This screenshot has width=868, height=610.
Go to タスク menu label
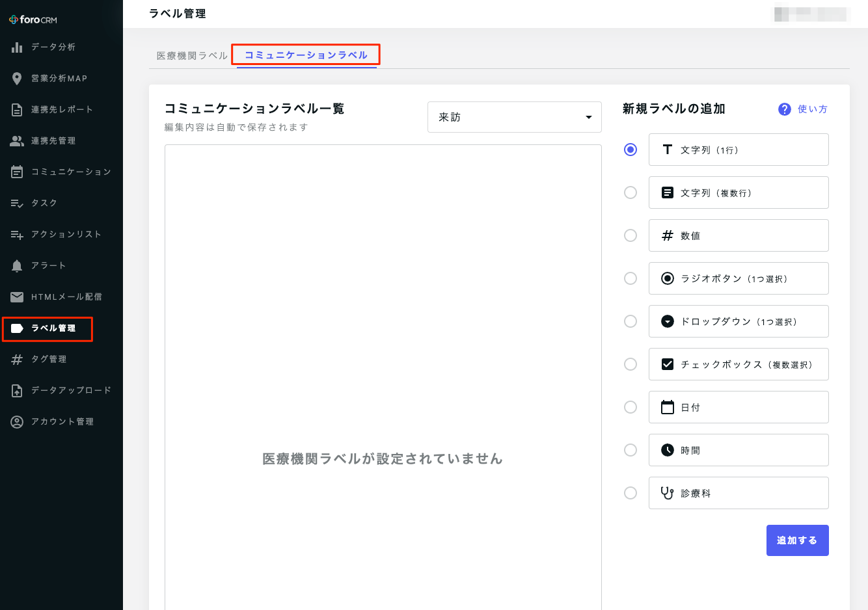click(x=44, y=203)
